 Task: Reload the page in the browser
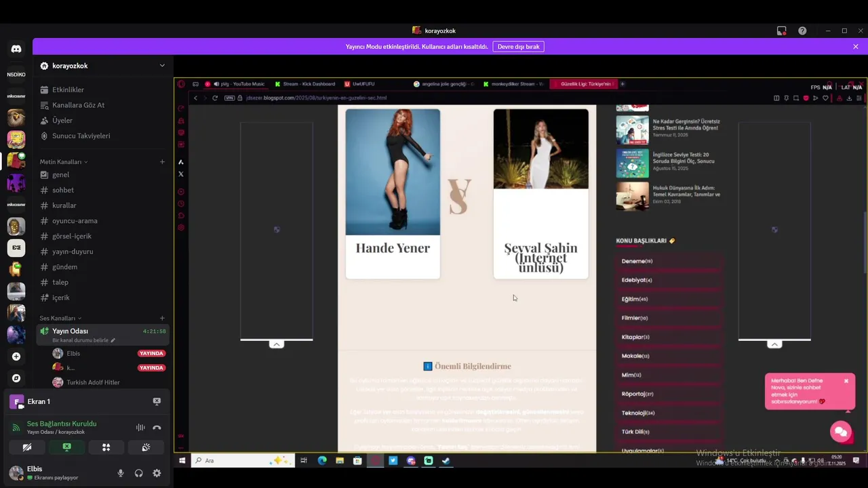coord(215,98)
